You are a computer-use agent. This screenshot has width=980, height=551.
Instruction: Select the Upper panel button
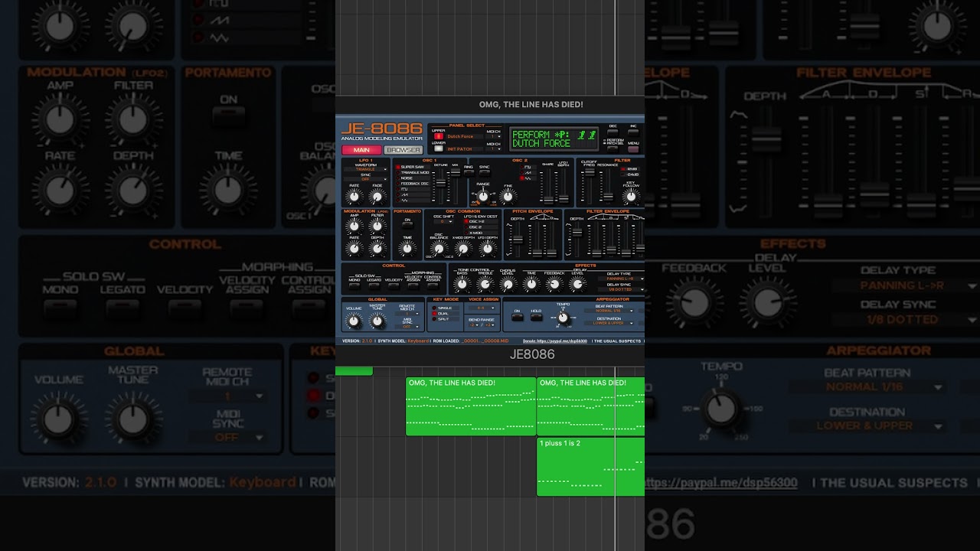tap(439, 136)
